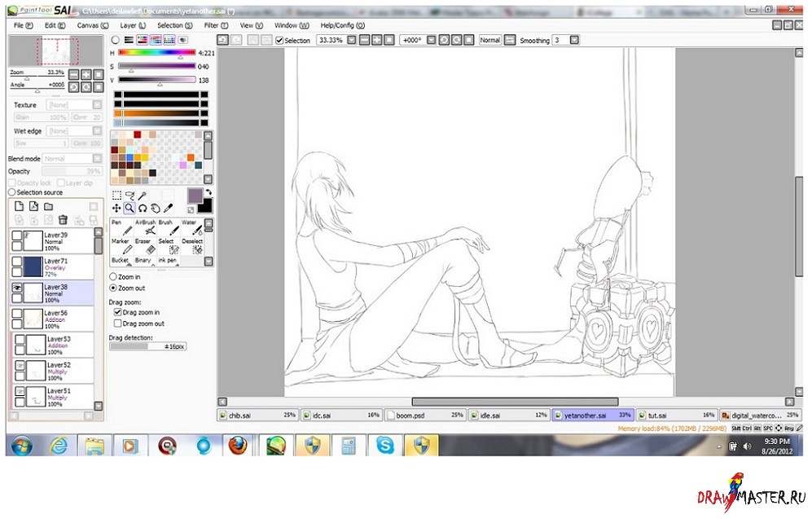Show Layer39 using its visibility box
This screenshot has width=812, height=519.
point(17,235)
